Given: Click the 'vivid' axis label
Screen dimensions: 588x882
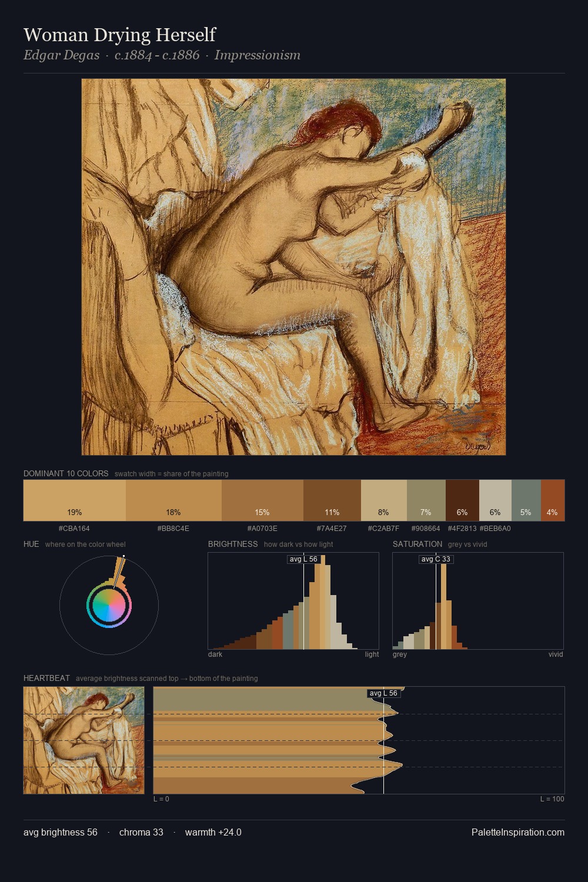Looking at the screenshot, I should 556,654.
